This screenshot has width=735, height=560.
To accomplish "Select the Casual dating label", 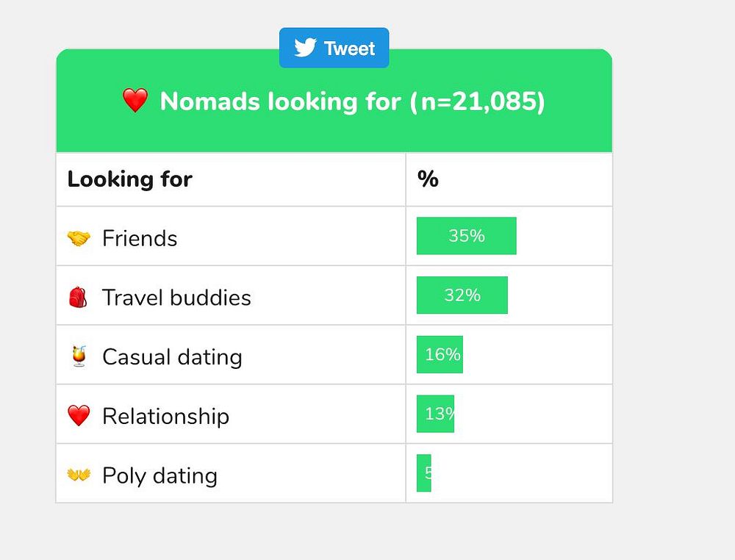I will 172,356.
